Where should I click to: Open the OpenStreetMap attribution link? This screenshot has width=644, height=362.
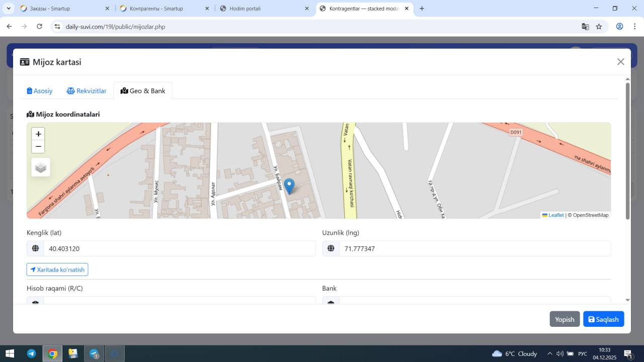pyautogui.click(x=591, y=215)
